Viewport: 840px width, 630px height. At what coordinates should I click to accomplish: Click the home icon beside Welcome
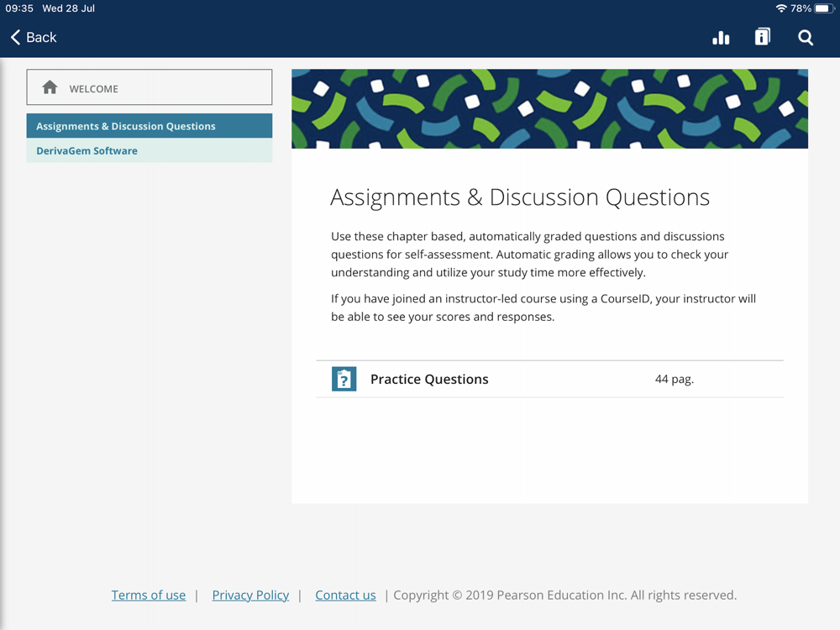[50, 87]
